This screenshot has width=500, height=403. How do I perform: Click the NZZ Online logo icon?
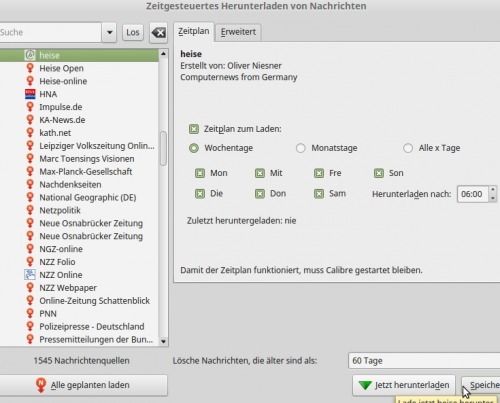tap(30, 275)
